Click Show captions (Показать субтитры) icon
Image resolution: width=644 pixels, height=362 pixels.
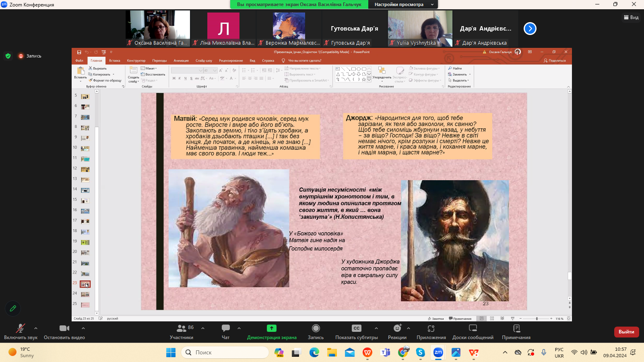click(x=356, y=329)
